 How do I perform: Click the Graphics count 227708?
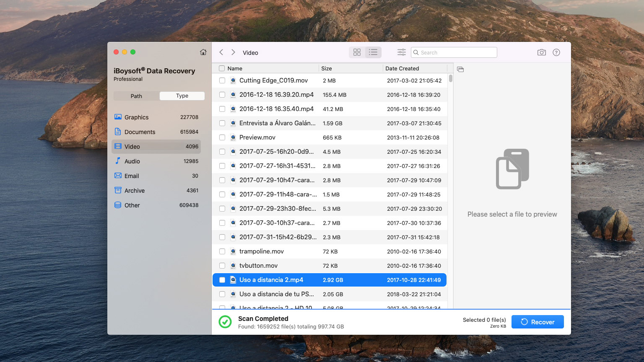[189, 117]
